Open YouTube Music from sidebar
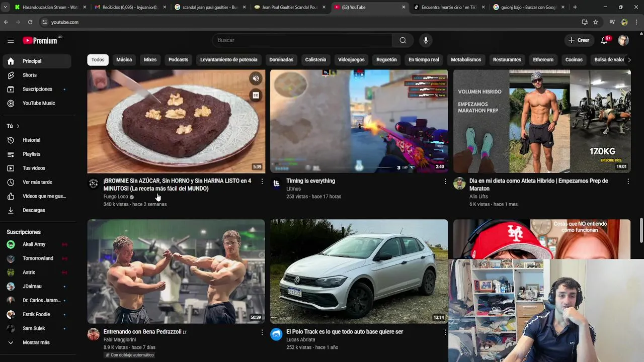 click(x=37, y=103)
